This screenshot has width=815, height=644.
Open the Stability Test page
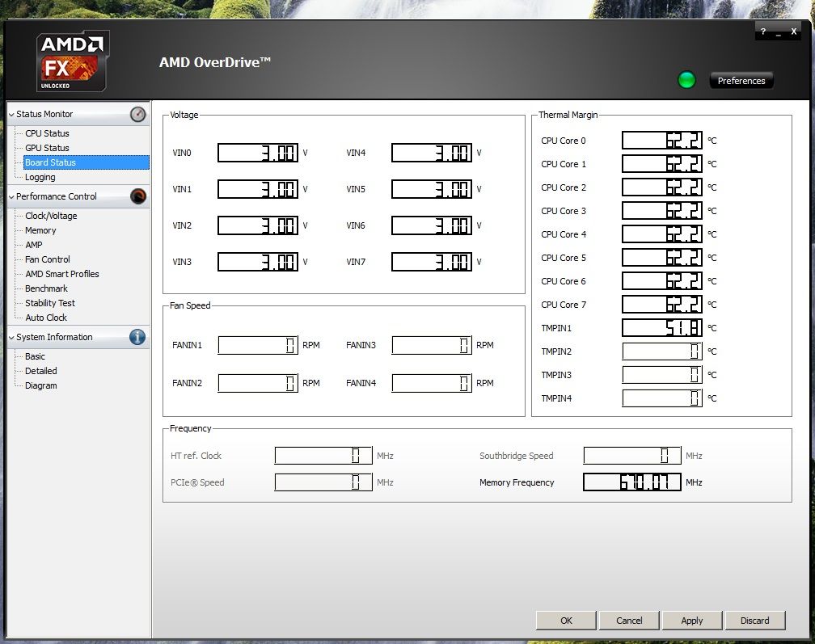tap(50, 303)
